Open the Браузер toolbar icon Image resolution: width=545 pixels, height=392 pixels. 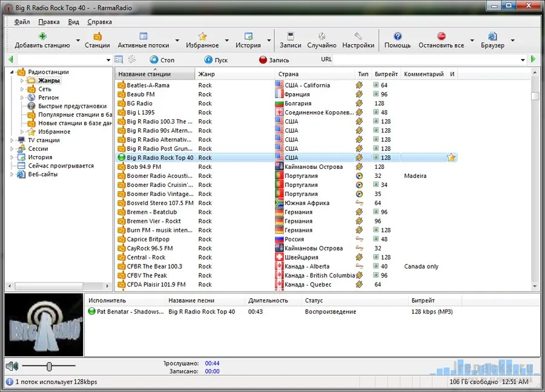[x=492, y=36]
